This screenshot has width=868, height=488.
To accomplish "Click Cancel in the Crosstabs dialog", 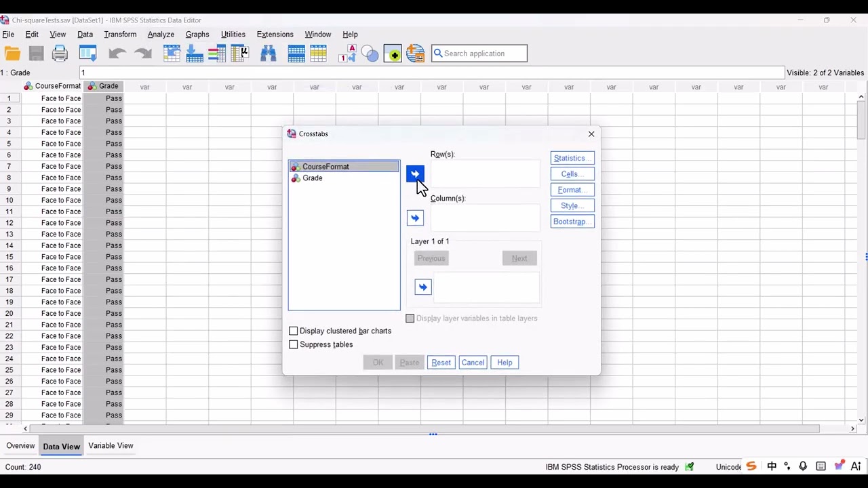I will tap(473, 363).
